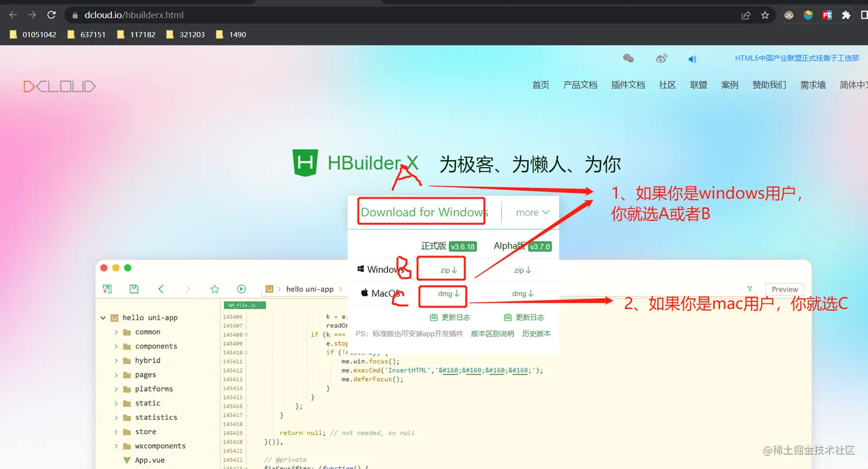Download MacOS Alpha版 .dmg
The height and width of the screenshot is (469, 868).
tap(522, 293)
